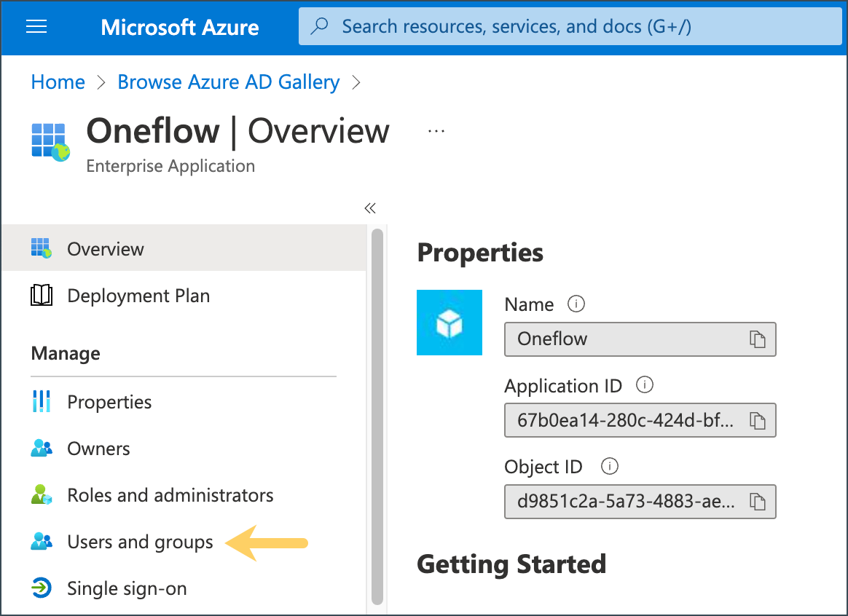The width and height of the screenshot is (848, 616).
Task: Click the search magnifier icon
Action: [320, 26]
